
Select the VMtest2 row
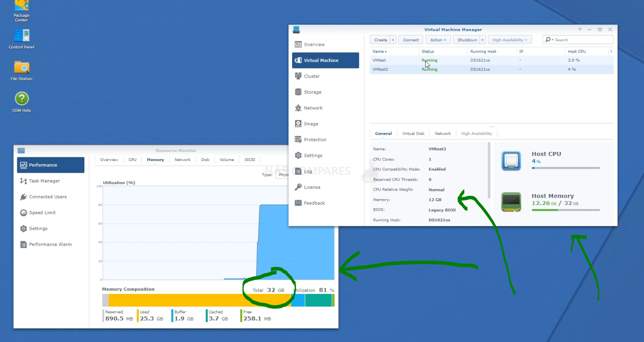tap(492, 69)
